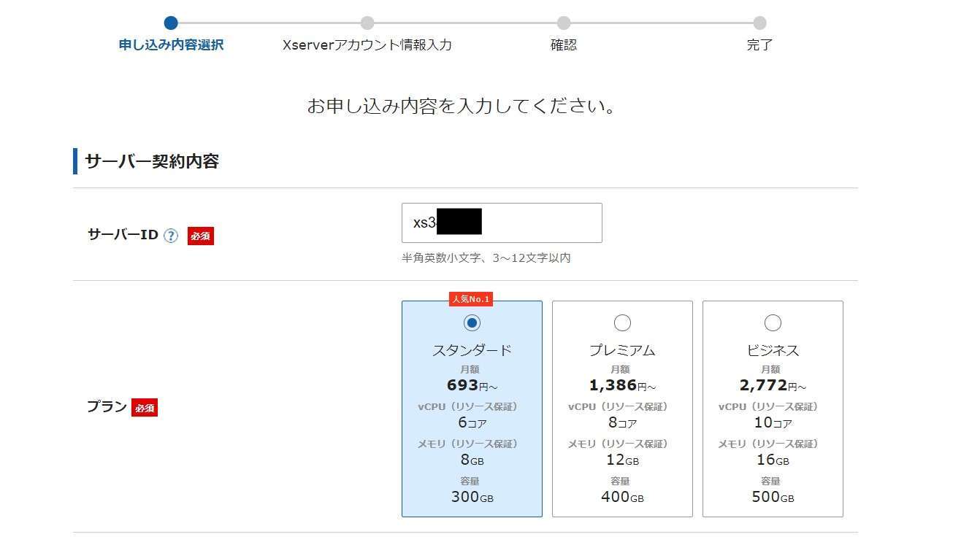This screenshot has height=545, width=980.
Task: Click the スタンダード plan name text
Action: tap(472, 350)
